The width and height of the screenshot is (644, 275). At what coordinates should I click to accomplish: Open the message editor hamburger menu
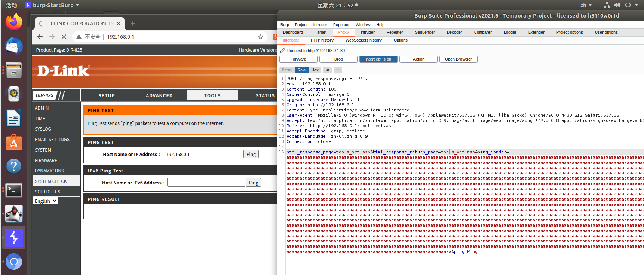point(338,70)
